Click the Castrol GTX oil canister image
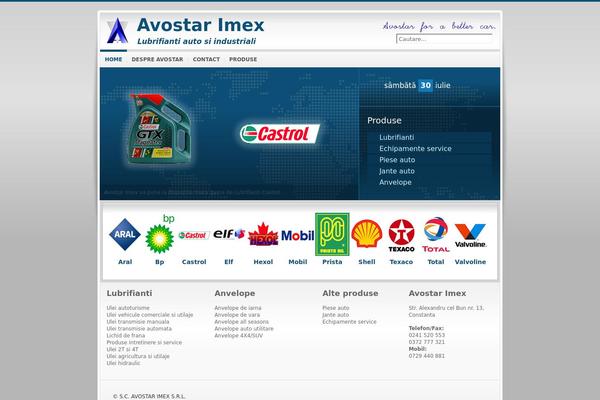The image size is (600, 400). 160,129
